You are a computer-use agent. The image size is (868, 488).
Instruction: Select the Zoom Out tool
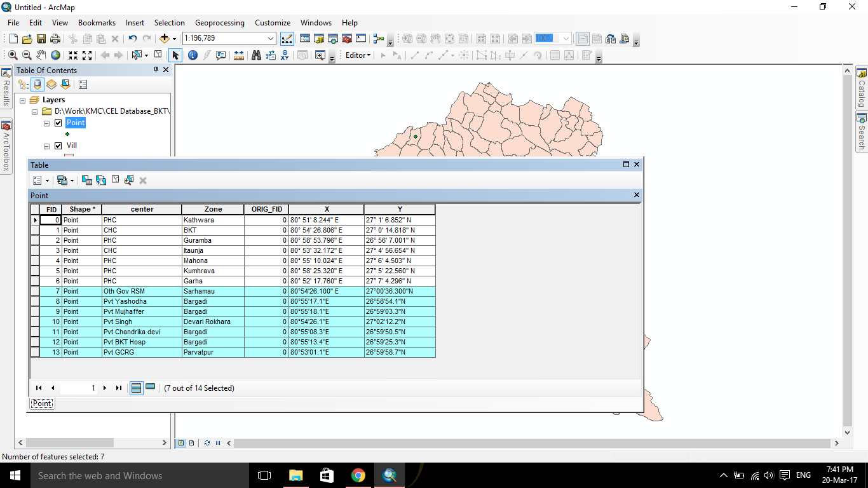click(x=27, y=55)
